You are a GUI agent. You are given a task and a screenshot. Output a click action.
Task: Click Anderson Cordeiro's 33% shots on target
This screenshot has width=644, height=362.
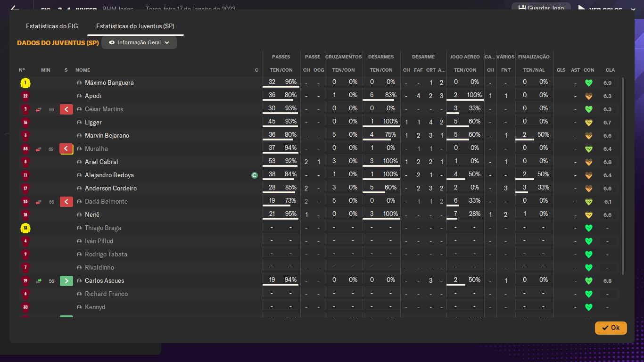[x=544, y=188]
